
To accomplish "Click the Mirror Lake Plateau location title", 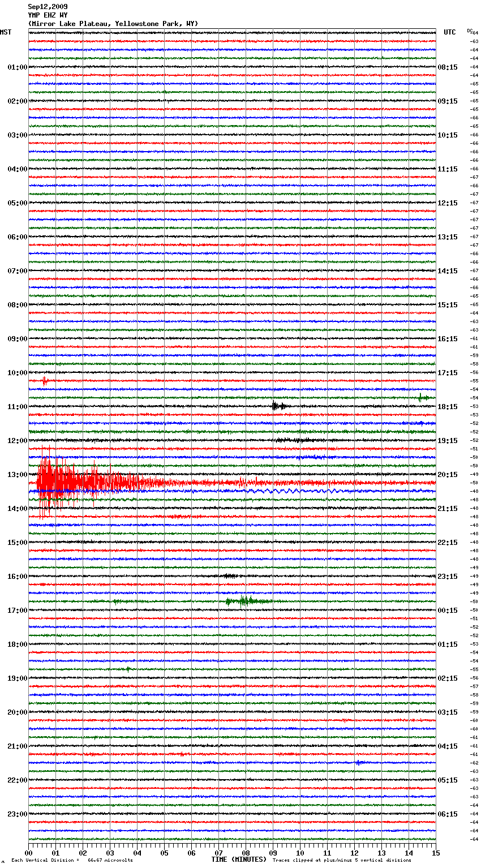I will point(113,24).
